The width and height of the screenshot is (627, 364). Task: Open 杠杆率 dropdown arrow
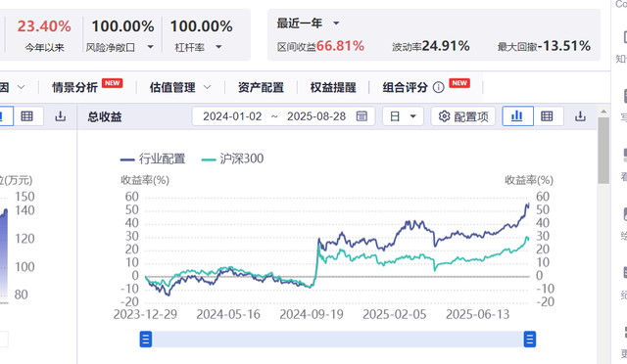(218, 47)
